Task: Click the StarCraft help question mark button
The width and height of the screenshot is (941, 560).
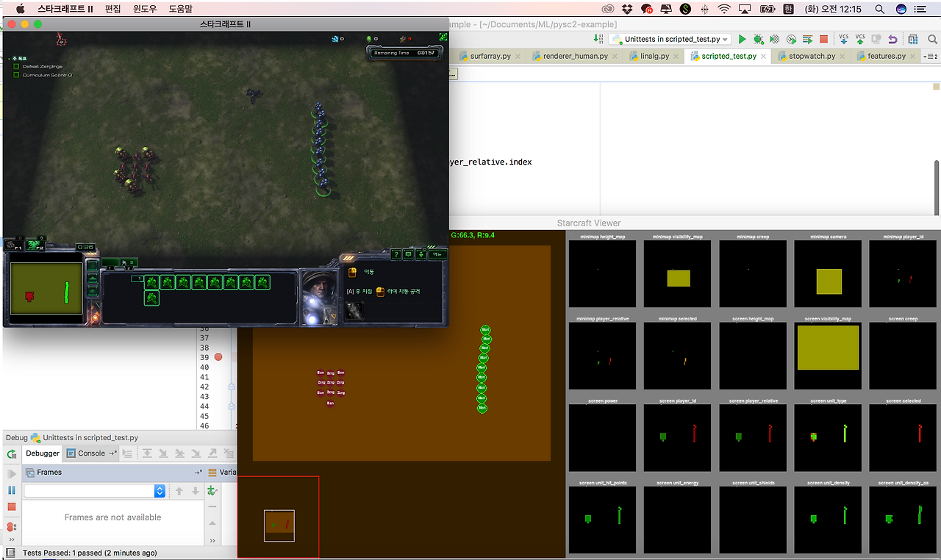Action: click(397, 254)
